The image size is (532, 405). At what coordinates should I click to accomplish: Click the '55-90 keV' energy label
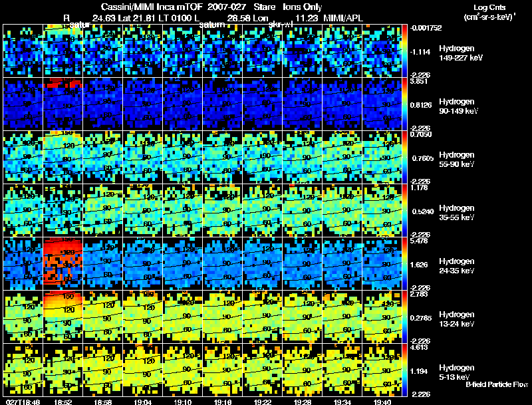pyautogui.click(x=456, y=164)
